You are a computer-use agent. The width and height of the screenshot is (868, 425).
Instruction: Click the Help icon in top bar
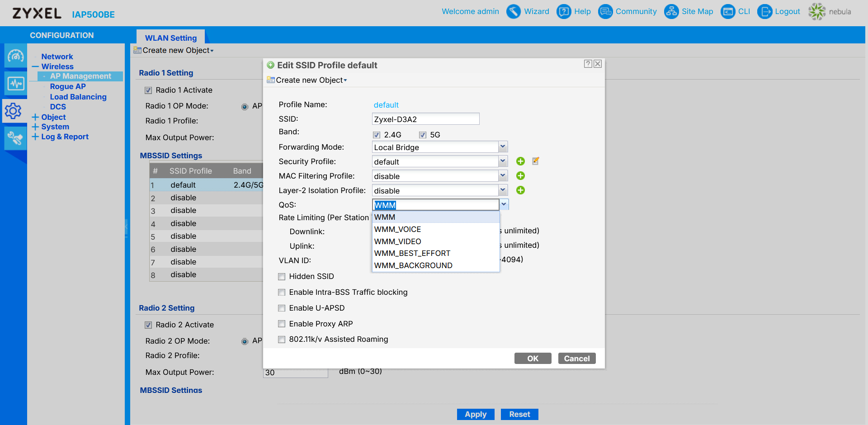click(564, 11)
